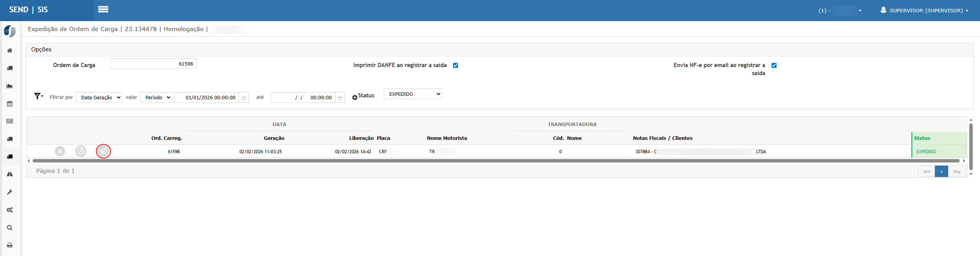Expand the Período value dropdown

156,98
